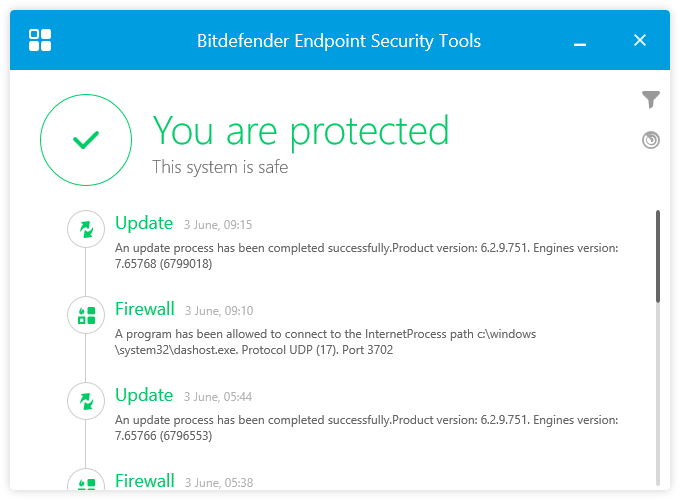Click the 09:10 Firewall event icon
680x500 pixels.
86,315
